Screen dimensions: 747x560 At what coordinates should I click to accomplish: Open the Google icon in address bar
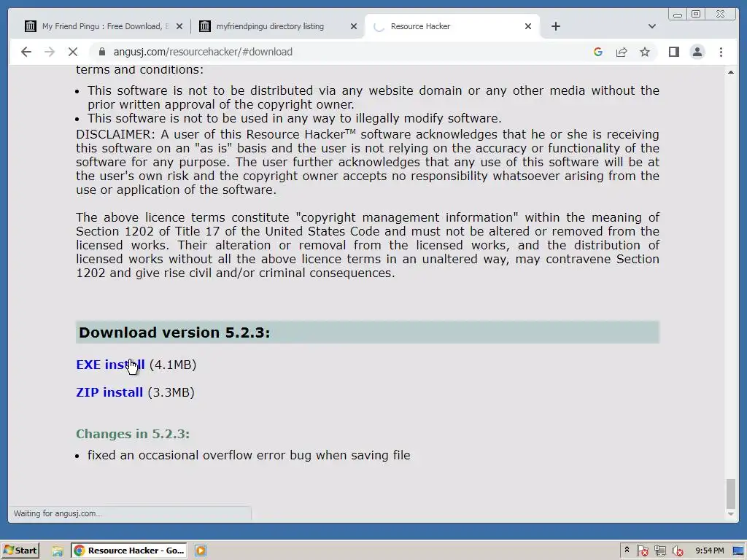tap(598, 52)
